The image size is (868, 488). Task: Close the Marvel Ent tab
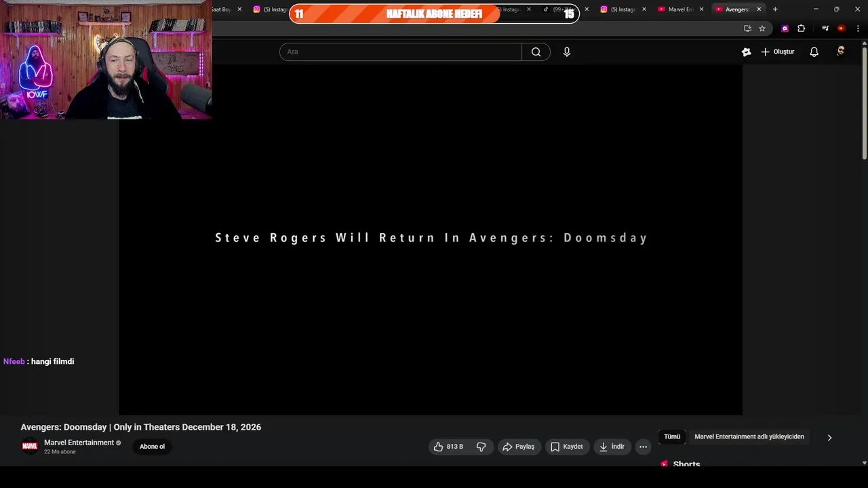[x=701, y=9]
